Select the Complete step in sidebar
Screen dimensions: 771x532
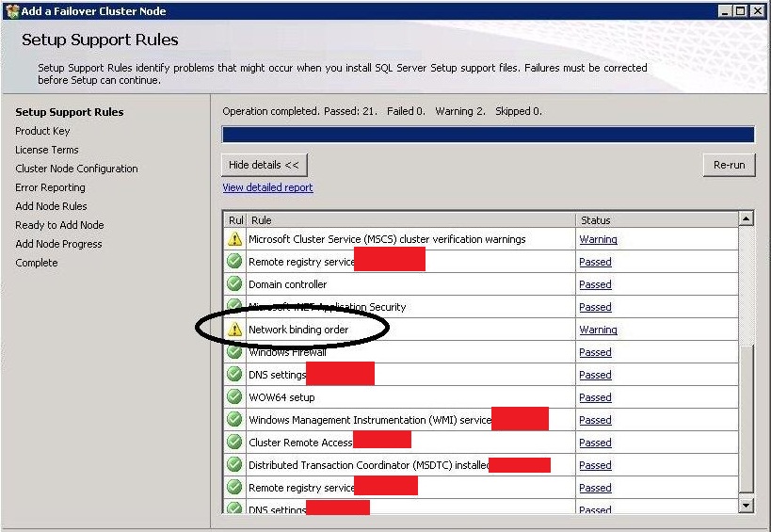click(37, 263)
